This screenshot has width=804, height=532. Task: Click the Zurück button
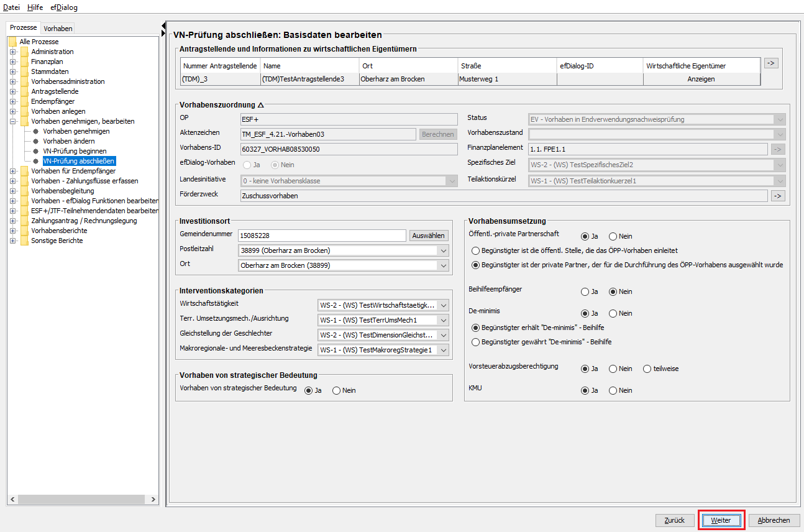tap(675, 520)
